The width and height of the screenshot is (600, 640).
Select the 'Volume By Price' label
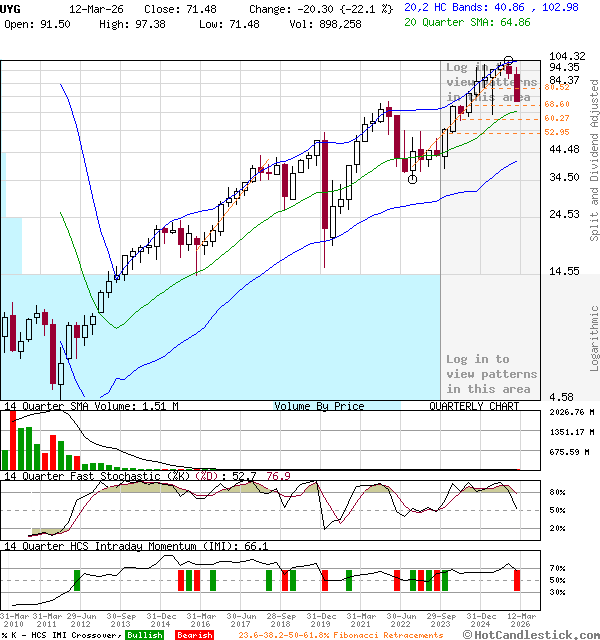click(319, 406)
